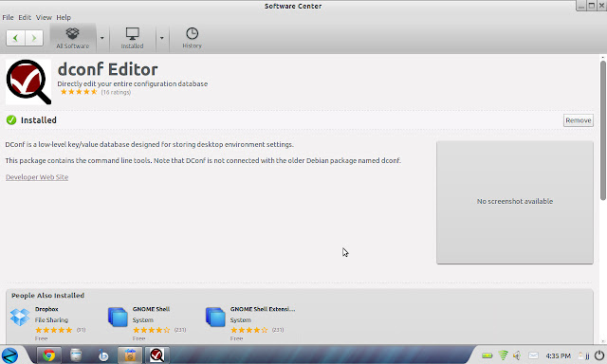Open the Developer Web Site link
Viewport: 607px width, 364px height.
pos(37,176)
